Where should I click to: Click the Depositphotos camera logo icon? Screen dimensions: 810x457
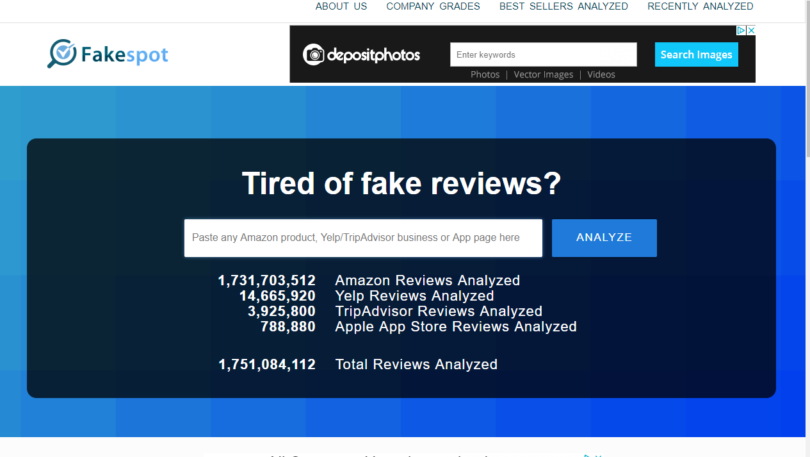[314, 54]
